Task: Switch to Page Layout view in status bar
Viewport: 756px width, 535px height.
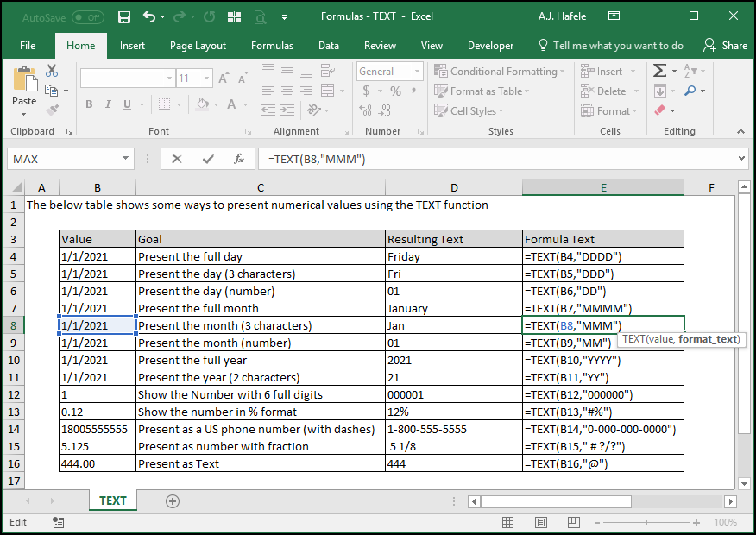Action: [x=541, y=522]
